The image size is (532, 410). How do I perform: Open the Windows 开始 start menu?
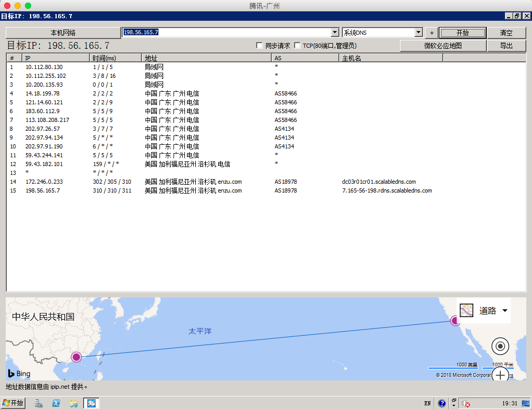13,403
